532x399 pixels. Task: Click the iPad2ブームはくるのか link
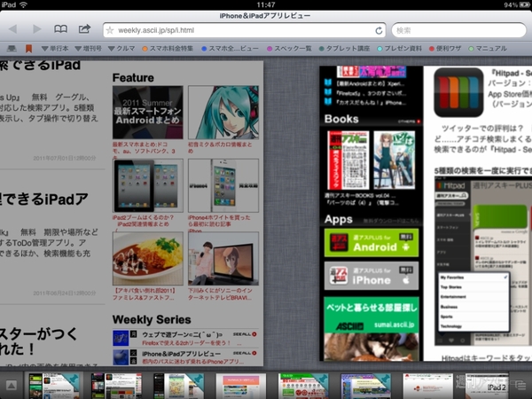pos(143,223)
